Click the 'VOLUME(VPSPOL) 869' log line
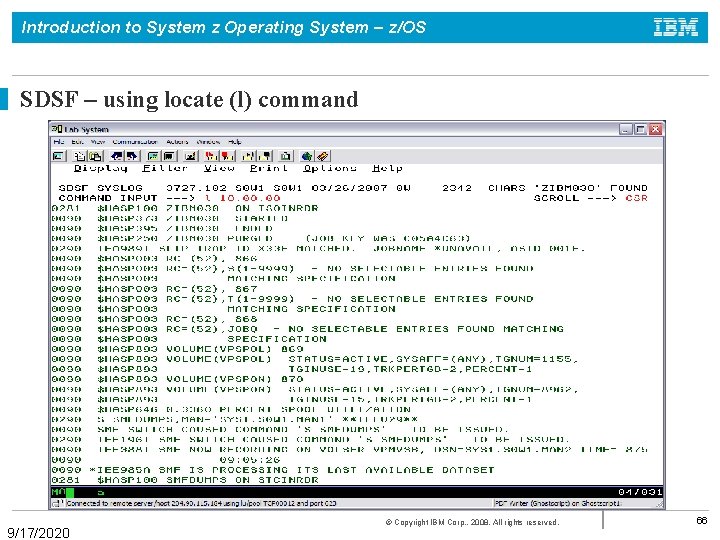The width and height of the screenshot is (720, 540). coord(178,349)
